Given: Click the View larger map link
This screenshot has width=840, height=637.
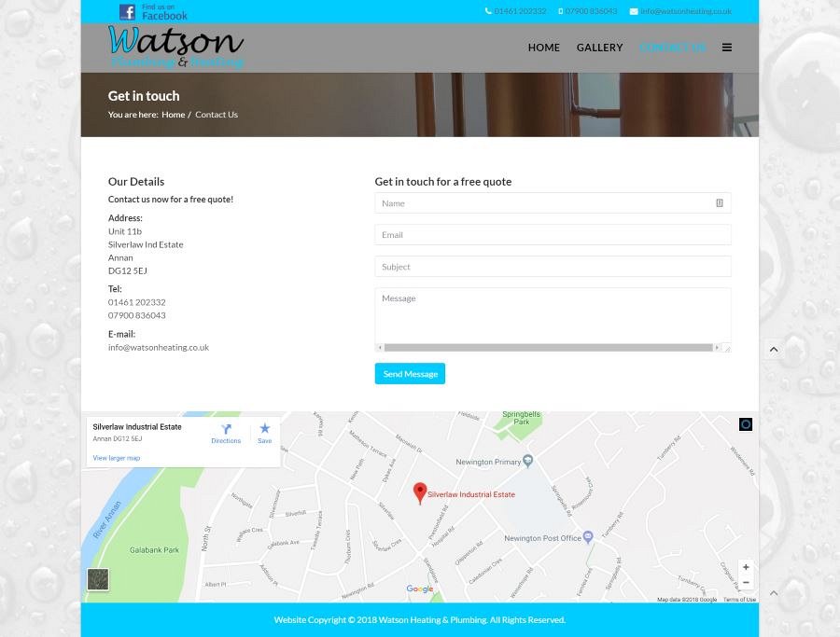Looking at the screenshot, I should [117, 458].
